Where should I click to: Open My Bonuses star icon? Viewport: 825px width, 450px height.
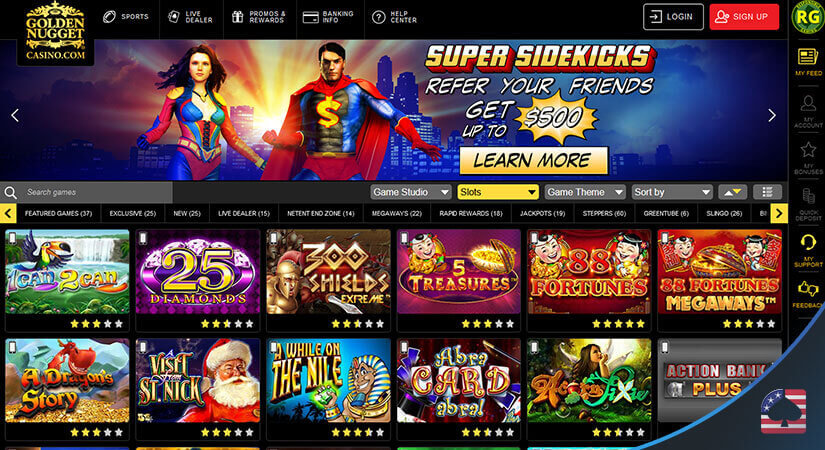click(808, 158)
